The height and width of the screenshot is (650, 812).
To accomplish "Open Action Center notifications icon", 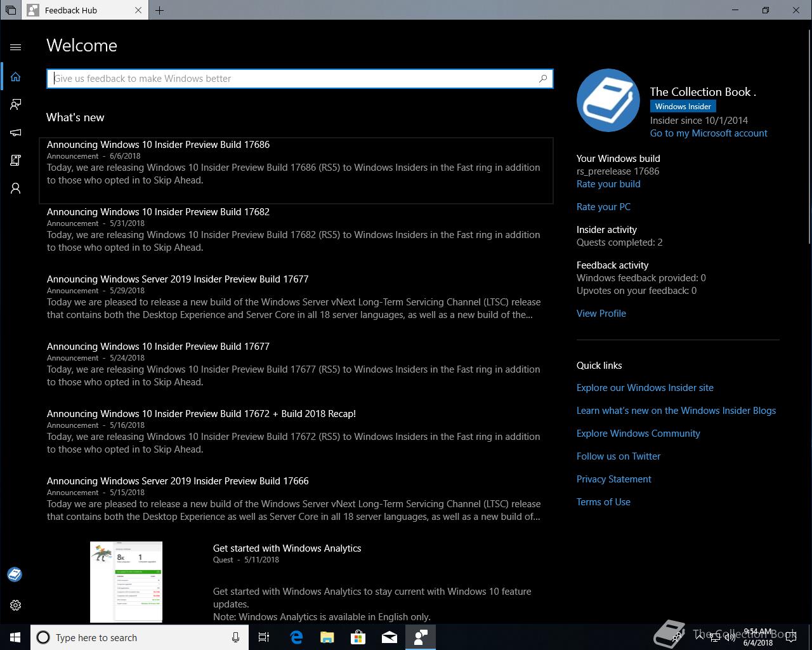I will [x=791, y=637].
